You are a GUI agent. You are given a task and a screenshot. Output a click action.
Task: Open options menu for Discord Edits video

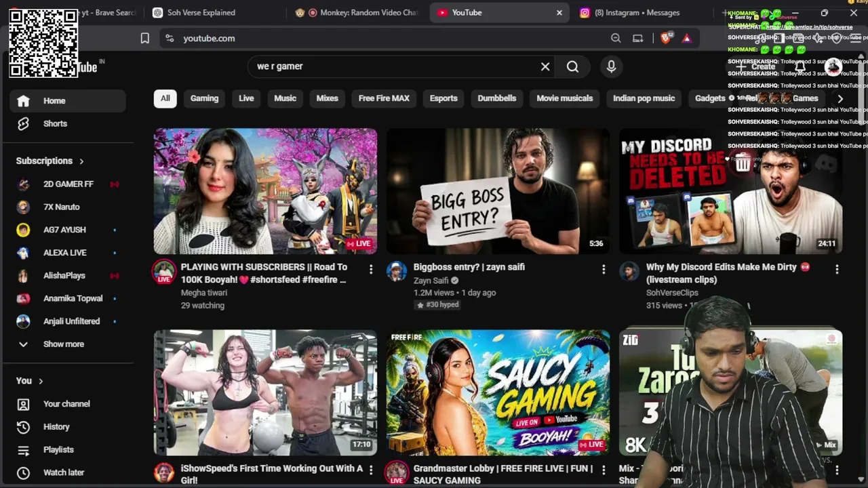pyautogui.click(x=837, y=270)
